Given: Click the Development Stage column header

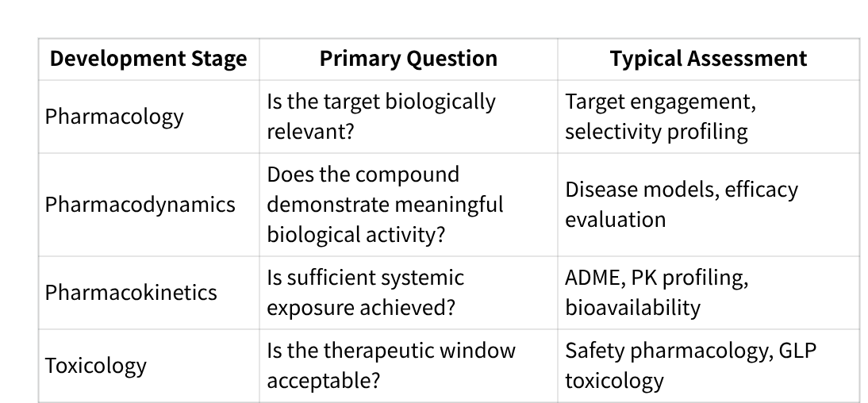Looking at the screenshot, I should pos(148,59).
